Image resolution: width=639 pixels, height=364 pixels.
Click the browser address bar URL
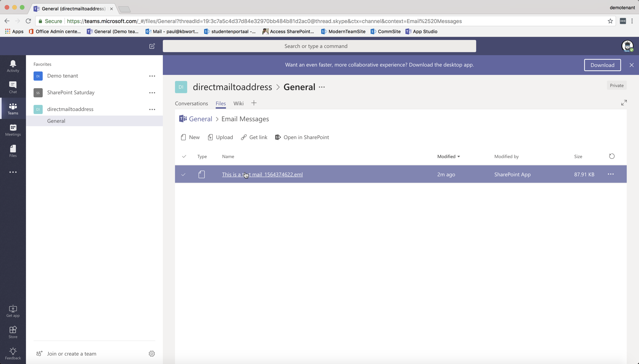coord(264,21)
